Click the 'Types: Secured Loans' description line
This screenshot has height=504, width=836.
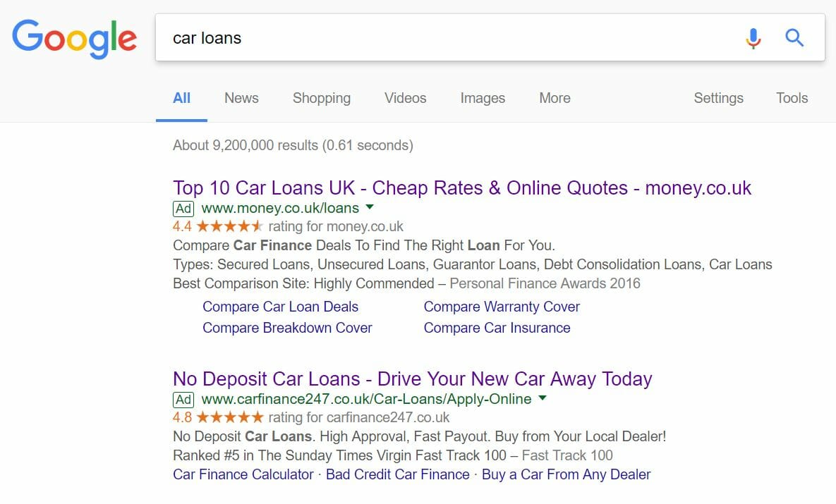point(473,265)
